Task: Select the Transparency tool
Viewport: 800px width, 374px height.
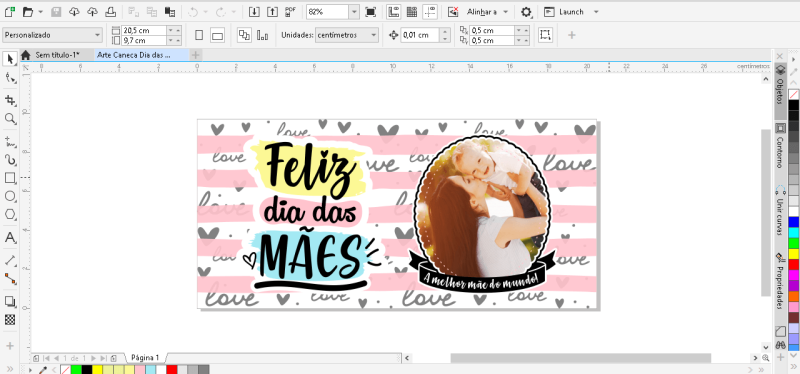Action: (10, 320)
